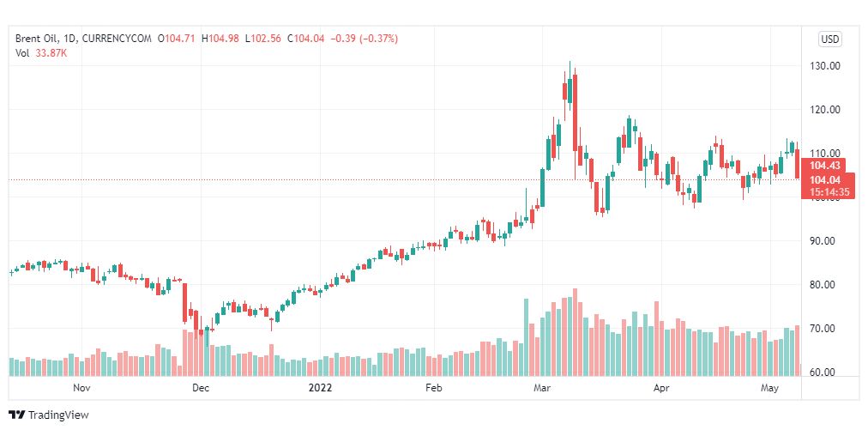The image size is (868, 430).
Task: Open the USD currency selector
Action: pos(829,39)
